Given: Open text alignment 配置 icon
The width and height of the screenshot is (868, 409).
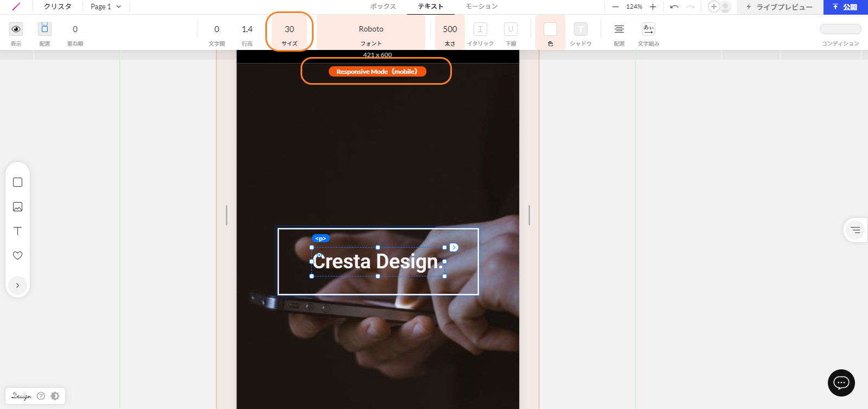Looking at the screenshot, I should pos(619,29).
